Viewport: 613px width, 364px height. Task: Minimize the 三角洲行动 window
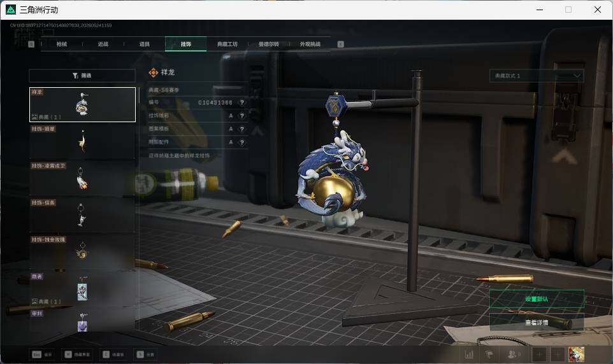pyautogui.click(x=540, y=10)
